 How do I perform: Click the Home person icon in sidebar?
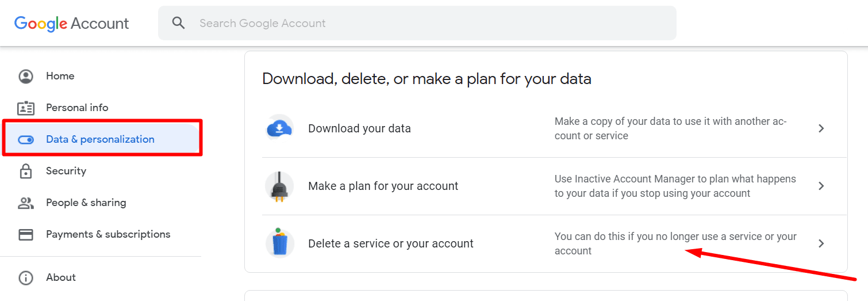[26, 76]
